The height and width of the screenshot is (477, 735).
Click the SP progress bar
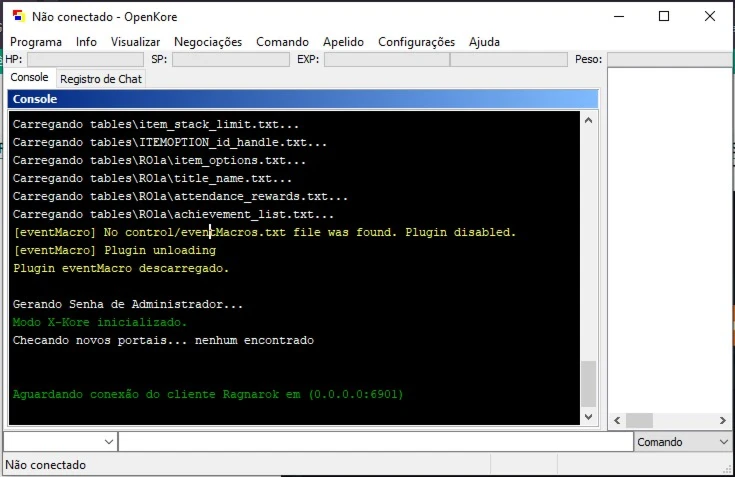pos(231,60)
